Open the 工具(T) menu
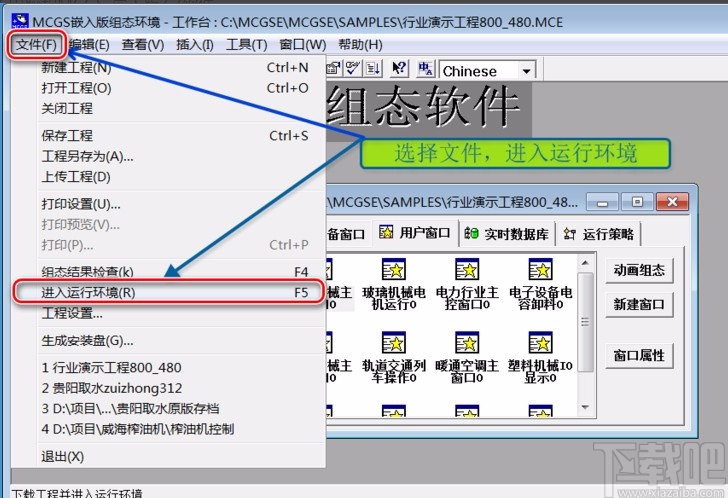 pos(247,45)
